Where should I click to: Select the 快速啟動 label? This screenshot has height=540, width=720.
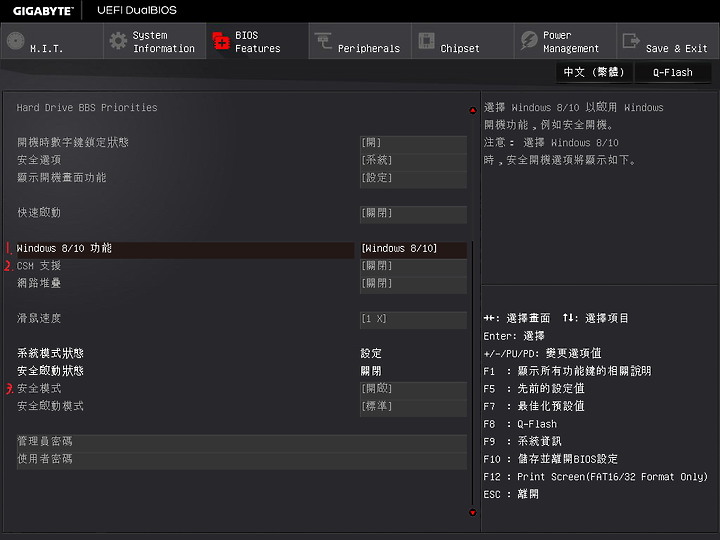[x=39, y=213]
